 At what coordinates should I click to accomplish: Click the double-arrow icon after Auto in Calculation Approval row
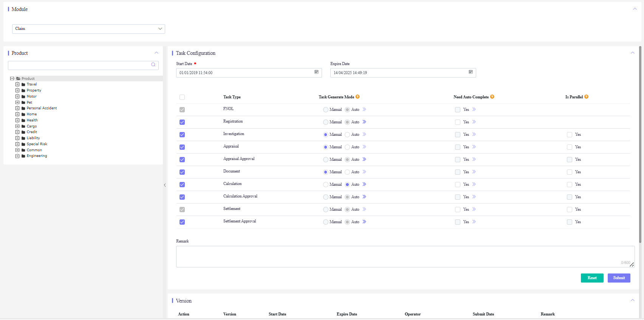[x=364, y=197]
